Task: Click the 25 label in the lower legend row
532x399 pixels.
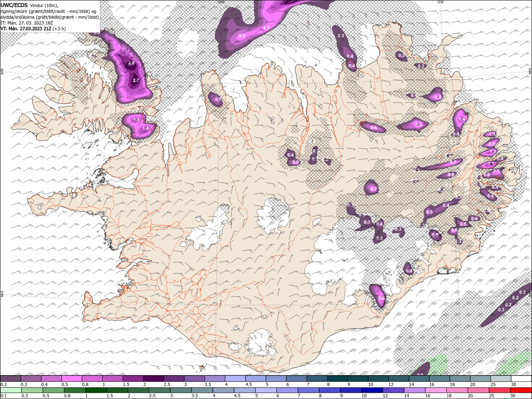Action: tap(492, 396)
